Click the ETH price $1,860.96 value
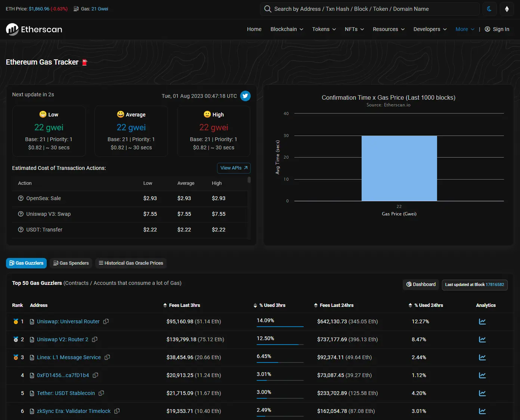Viewport: 520px width, 420px height. point(39,9)
